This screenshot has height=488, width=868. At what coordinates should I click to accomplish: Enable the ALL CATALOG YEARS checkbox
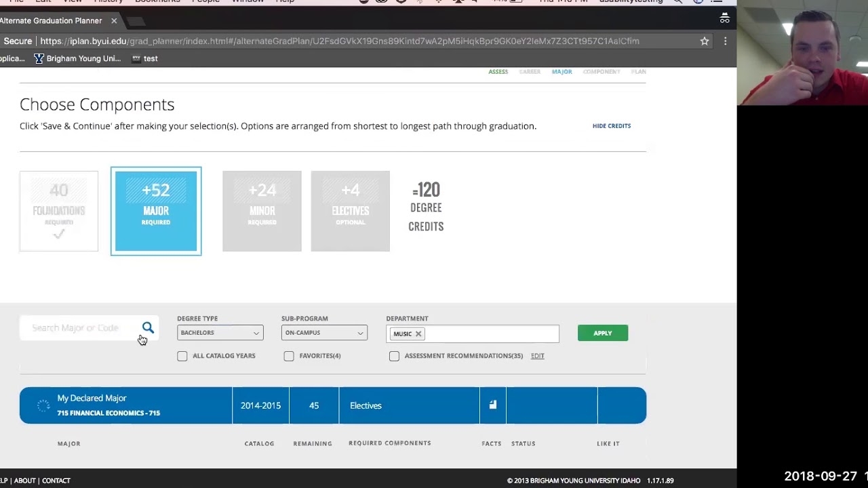182,355
